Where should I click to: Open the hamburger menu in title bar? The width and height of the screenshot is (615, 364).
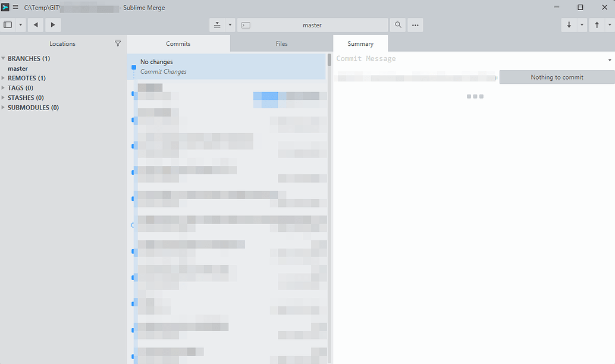click(15, 8)
